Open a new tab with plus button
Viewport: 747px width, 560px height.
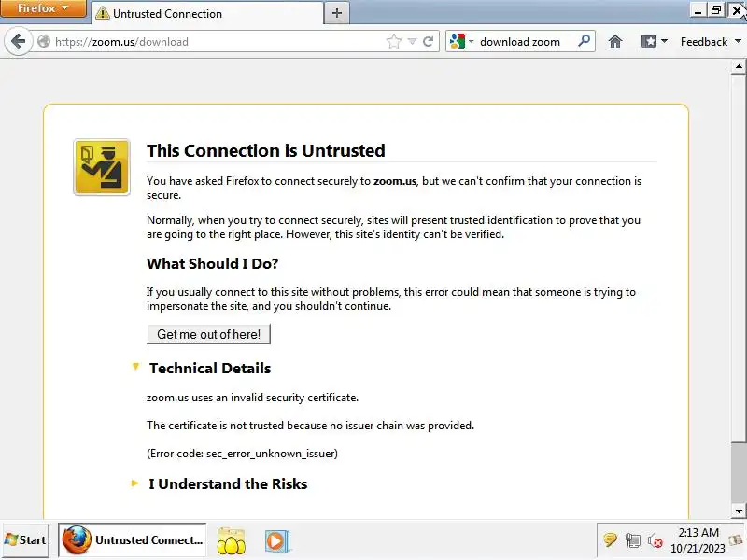(337, 13)
